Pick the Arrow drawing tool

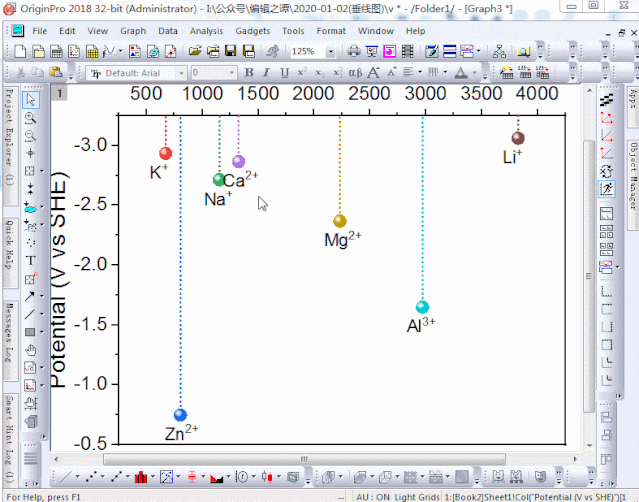pos(30,296)
